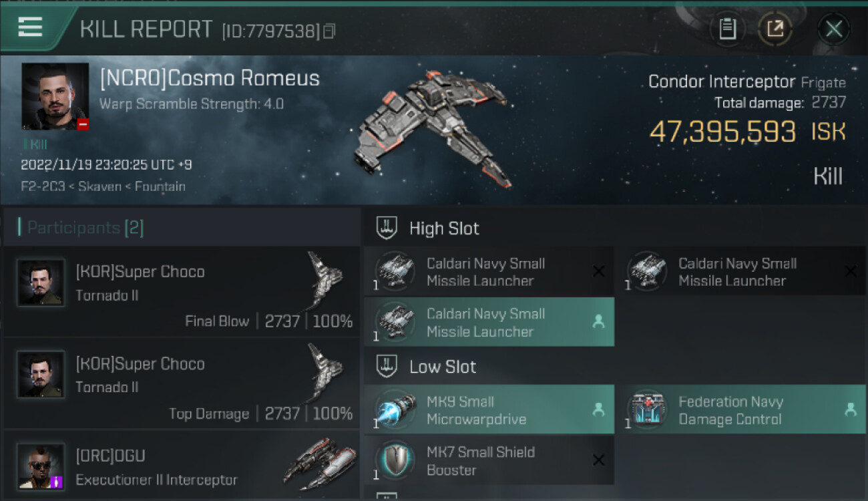Click the clipboard report icon
The width and height of the screenshot is (868, 501).
click(727, 29)
